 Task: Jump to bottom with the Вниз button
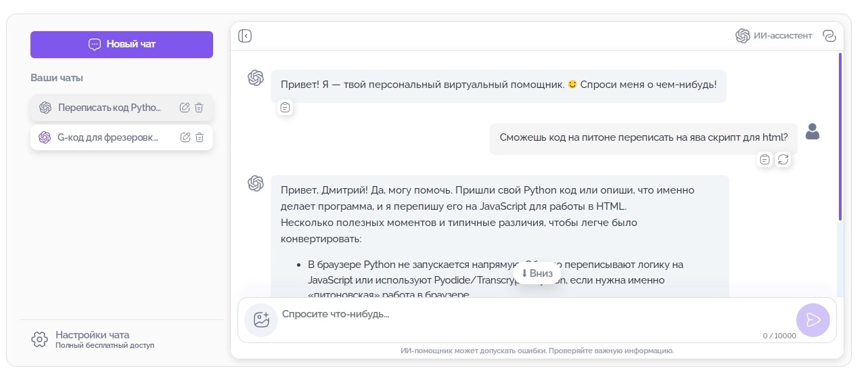coord(536,273)
